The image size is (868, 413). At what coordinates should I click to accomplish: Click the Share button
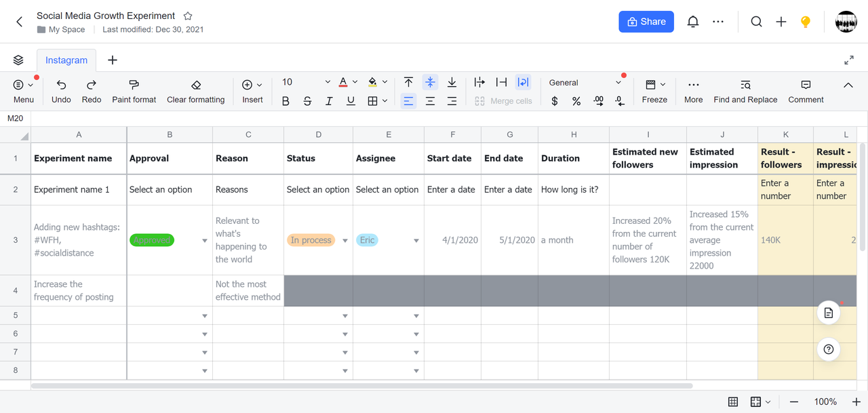646,22
